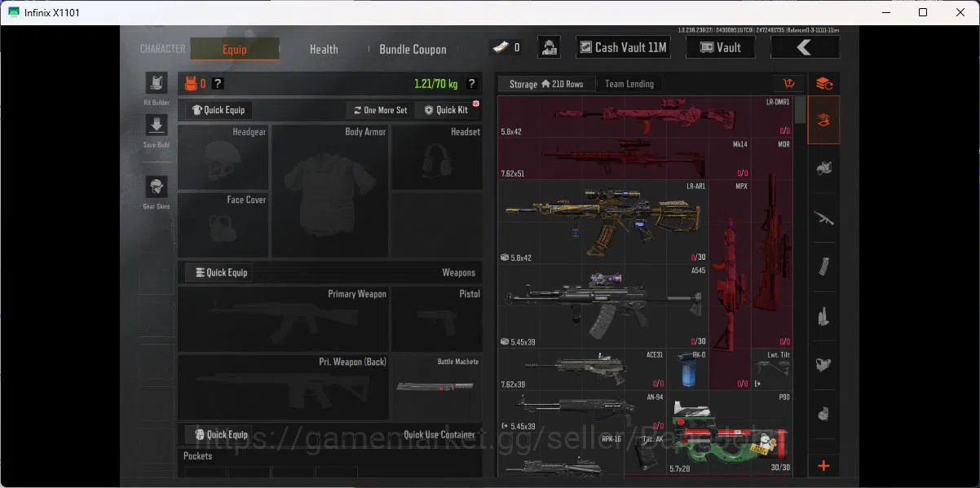
Task: Select the ACE31 rifle in storage
Action: 582,369
